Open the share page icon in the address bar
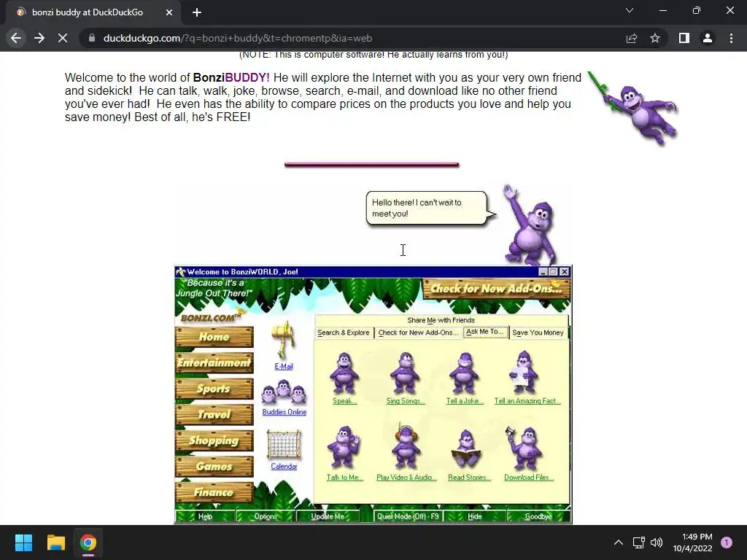 click(x=632, y=38)
